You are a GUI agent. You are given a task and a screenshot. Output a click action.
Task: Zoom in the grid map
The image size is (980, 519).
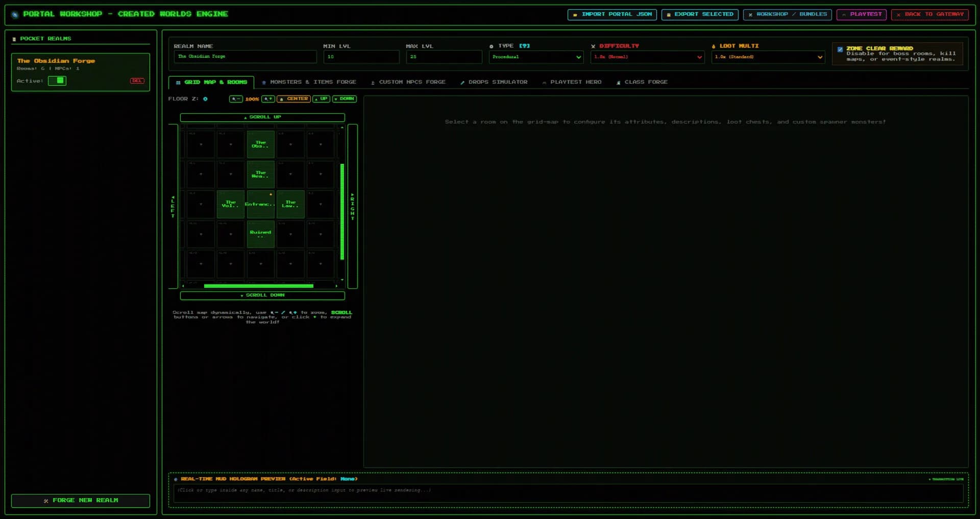coord(268,99)
